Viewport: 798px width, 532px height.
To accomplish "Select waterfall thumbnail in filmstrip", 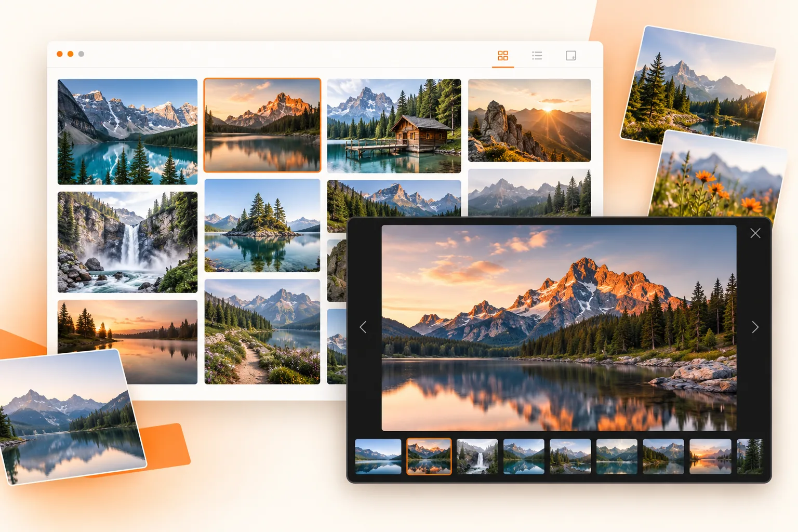I will pos(477,457).
